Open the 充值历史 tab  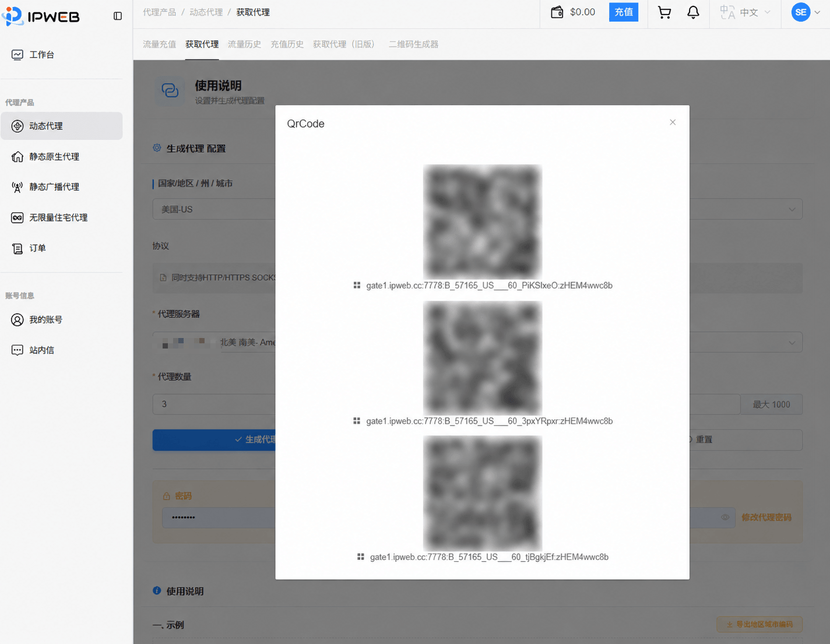pos(287,44)
